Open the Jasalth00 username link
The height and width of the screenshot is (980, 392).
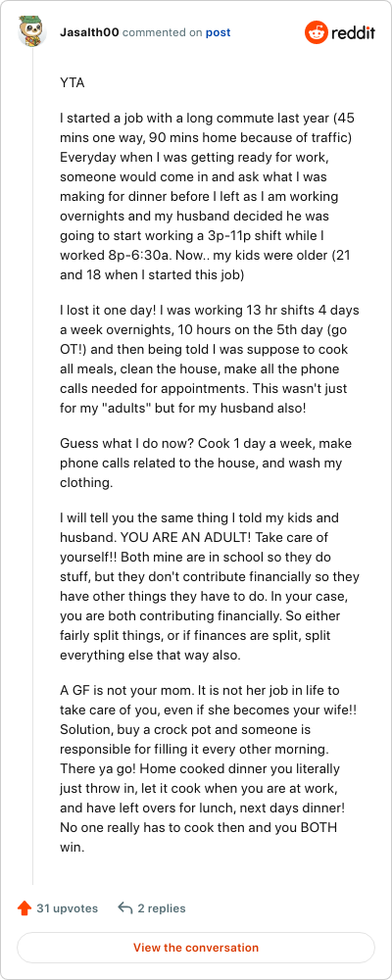coord(89,32)
